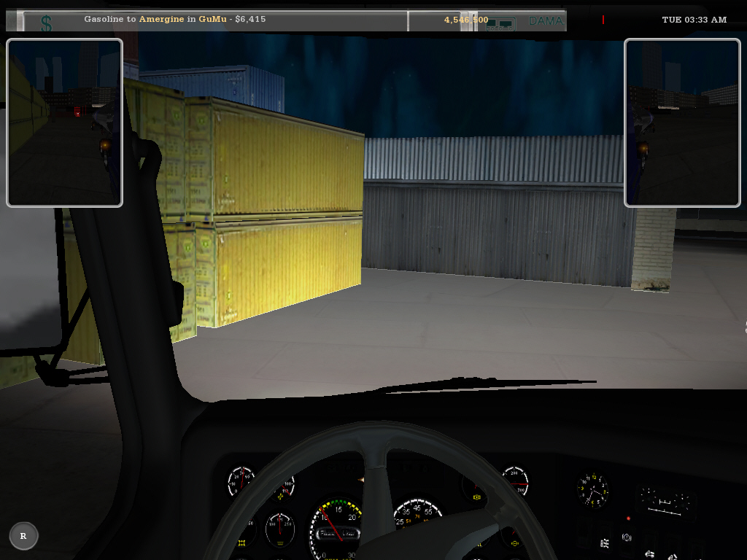Click the TUE 03:33 AM clock display
Viewport: 747px width, 560px height.
(694, 20)
